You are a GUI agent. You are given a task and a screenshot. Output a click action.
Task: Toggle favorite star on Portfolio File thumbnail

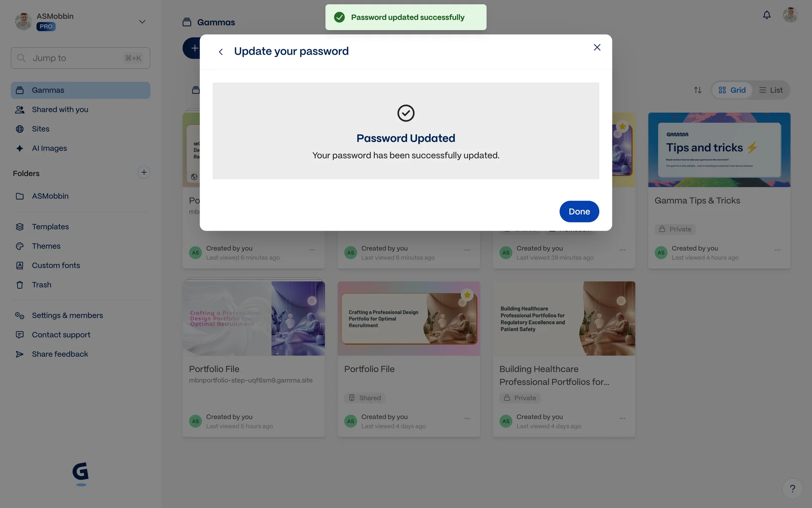pos(467,295)
